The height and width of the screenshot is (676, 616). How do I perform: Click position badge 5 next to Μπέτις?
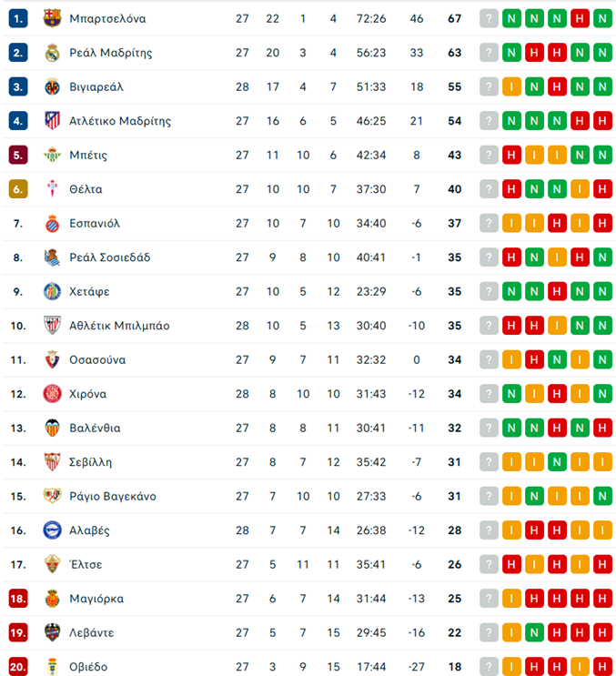coord(18,156)
